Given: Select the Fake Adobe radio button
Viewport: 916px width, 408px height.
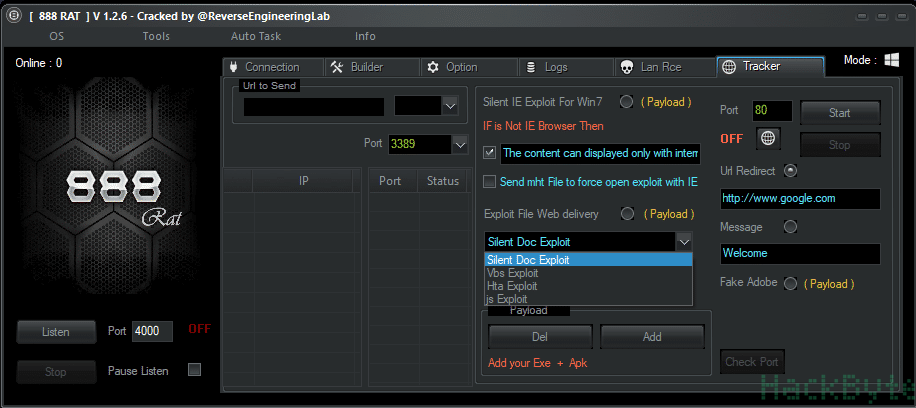Looking at the screenshot, I should coord(790,283).
